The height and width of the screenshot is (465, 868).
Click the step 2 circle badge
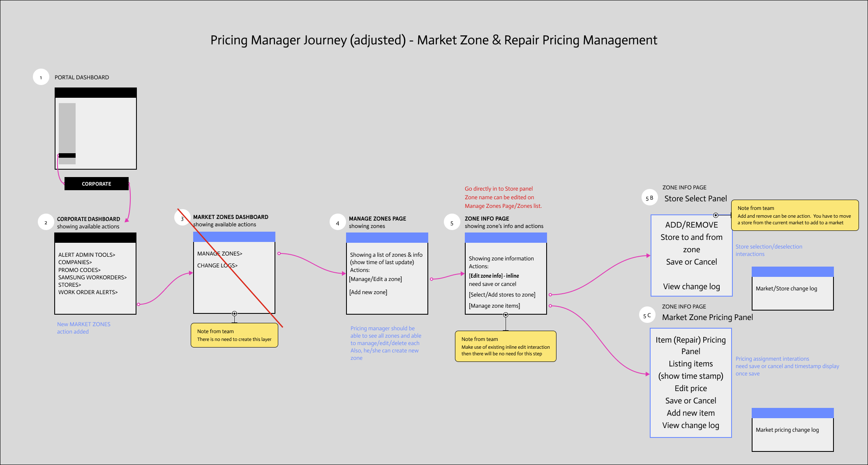click(x=46, y=222)
